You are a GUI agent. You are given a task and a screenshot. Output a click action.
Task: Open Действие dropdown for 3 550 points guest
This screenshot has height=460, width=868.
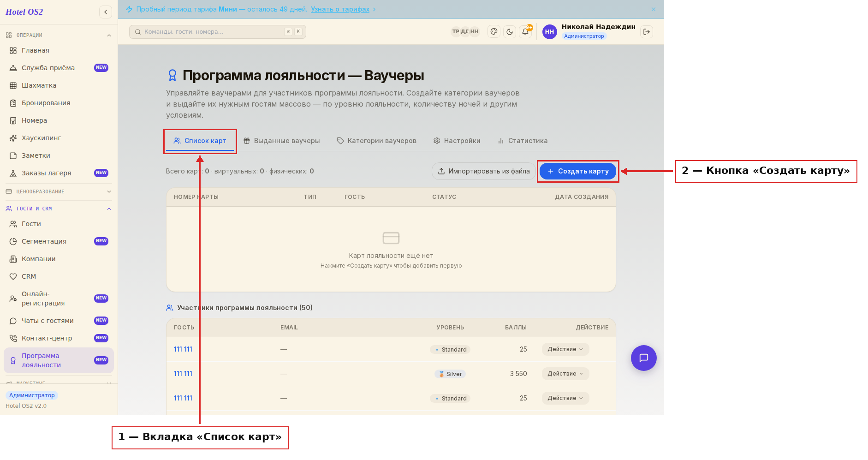point(565,374)
